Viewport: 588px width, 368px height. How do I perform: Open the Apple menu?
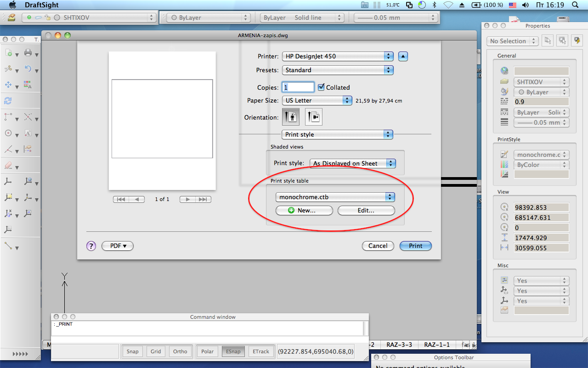pyautogui.click(x=12, y=5)
